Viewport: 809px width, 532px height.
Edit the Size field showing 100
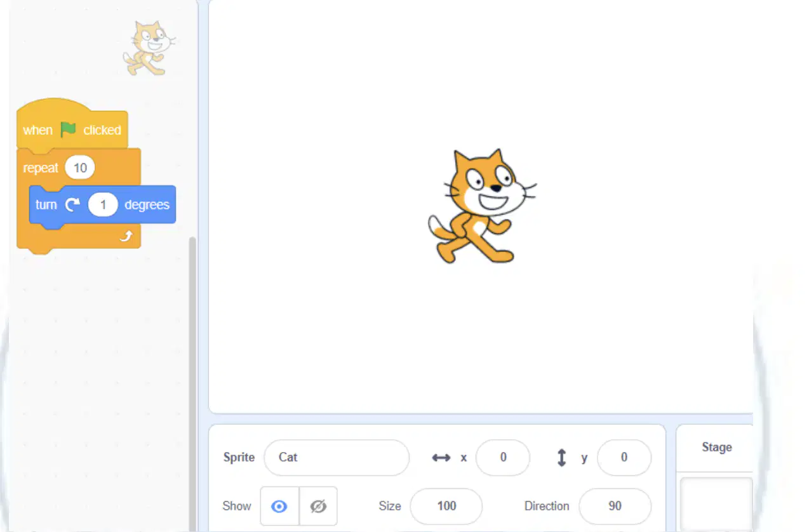(446, 506)
